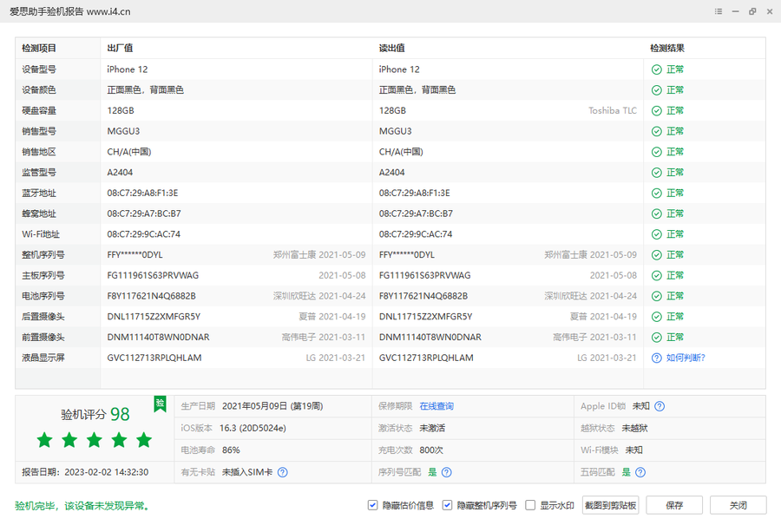Click the green check icon in 销售型号 row
Image resolution: width=781 pixels, height=532 pixels.
pos(657,132)
